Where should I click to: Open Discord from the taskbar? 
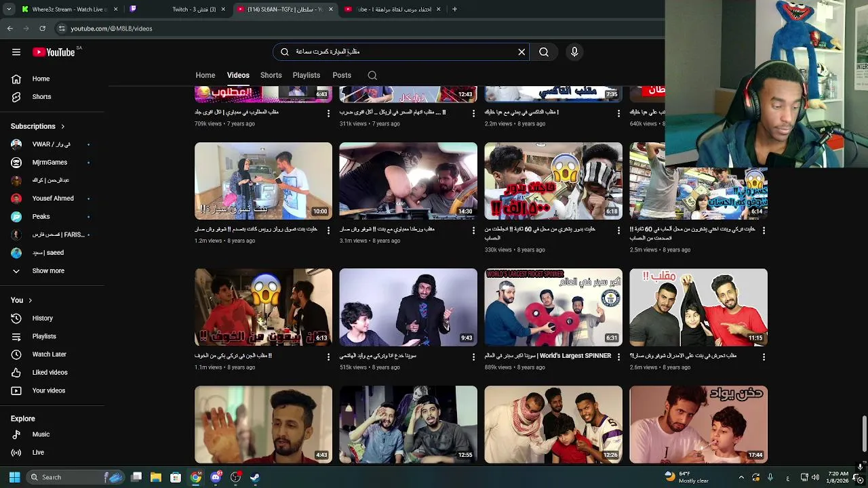[x=216, y=477]
